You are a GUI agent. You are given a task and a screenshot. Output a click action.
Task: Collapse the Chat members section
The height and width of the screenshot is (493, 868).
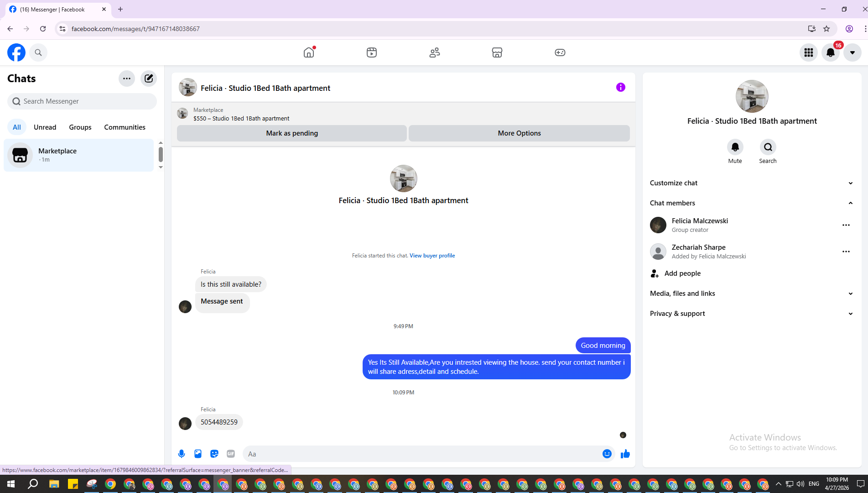pyautogui.click(x=752, y=203)
